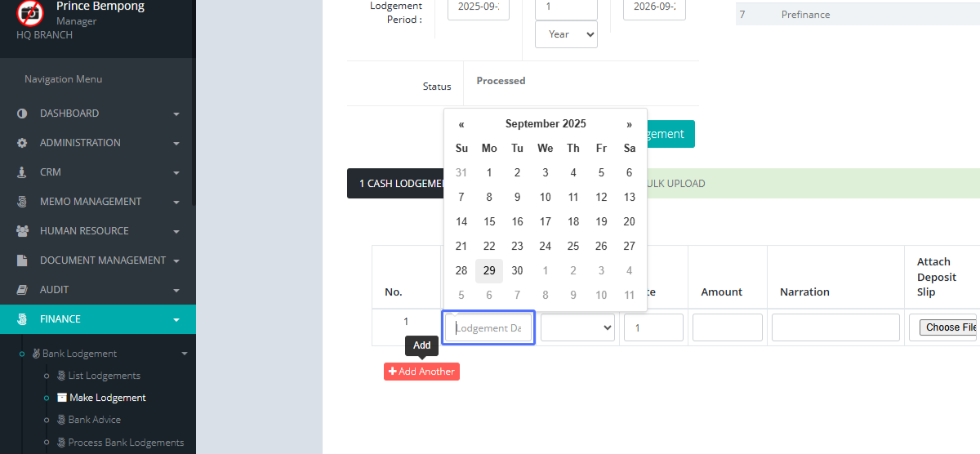Image resolution: width=980 pixels, height=454 pixels.
Task: Click the Add Another button
Action: coord(421,372)
